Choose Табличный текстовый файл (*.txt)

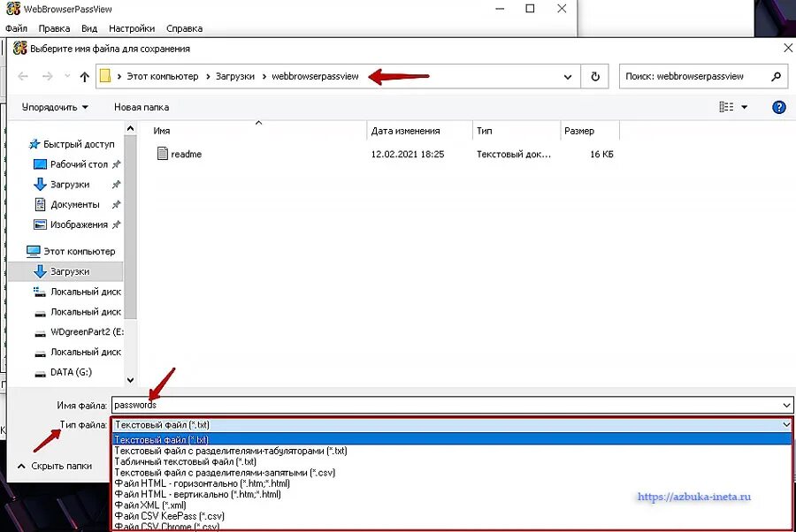tap(452, 461)
